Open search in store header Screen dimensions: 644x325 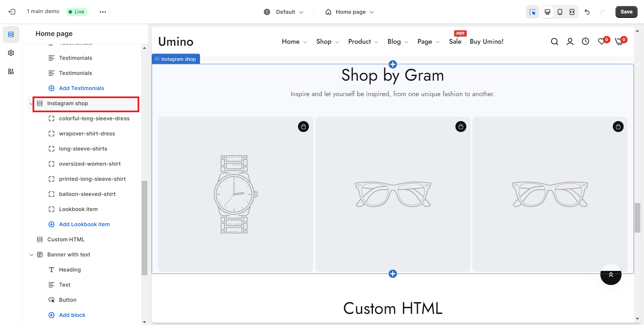tap(554, 42)
